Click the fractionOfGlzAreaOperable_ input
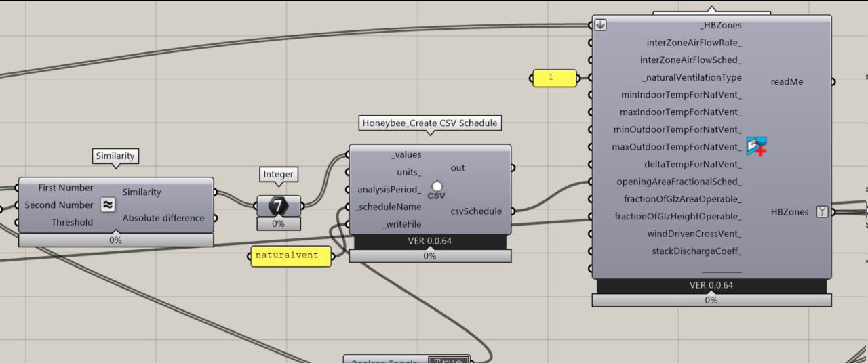 (x=683, y=199)
